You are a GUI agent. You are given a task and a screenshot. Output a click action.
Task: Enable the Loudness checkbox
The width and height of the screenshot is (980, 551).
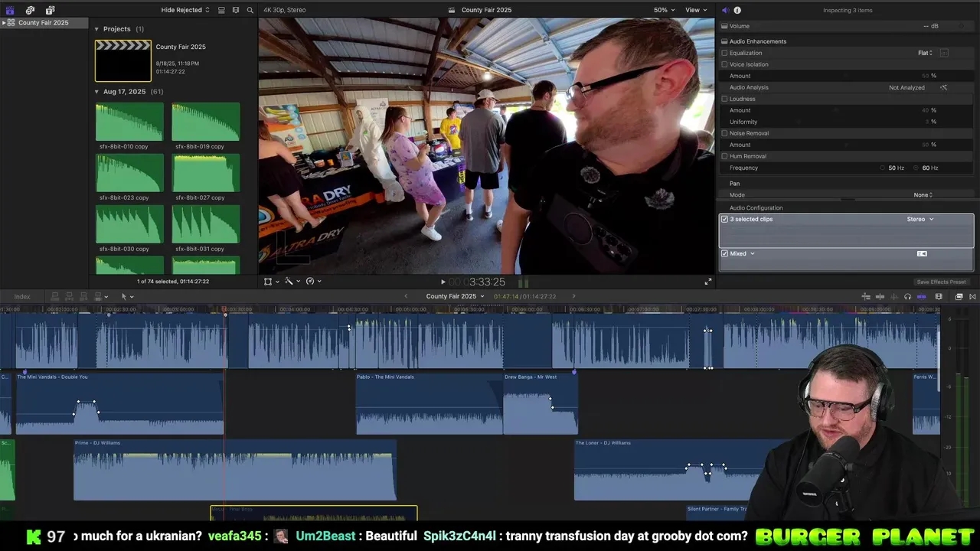[724, 99]
